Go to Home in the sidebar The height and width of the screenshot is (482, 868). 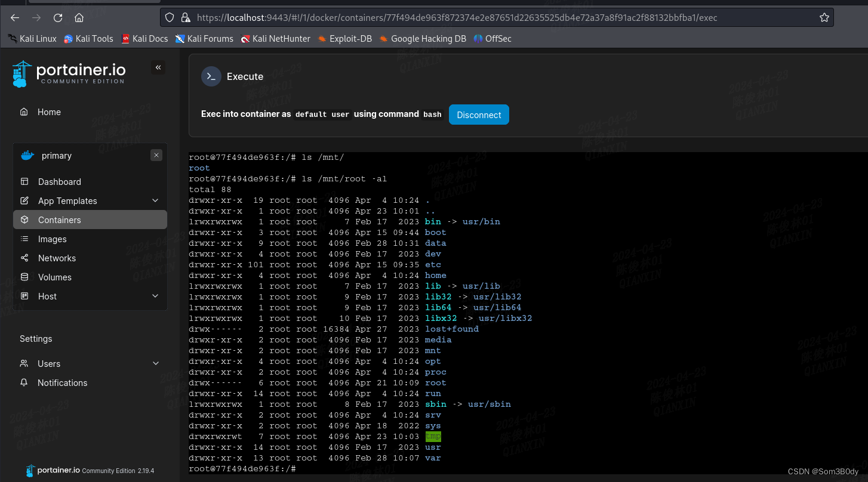[49, 112]
